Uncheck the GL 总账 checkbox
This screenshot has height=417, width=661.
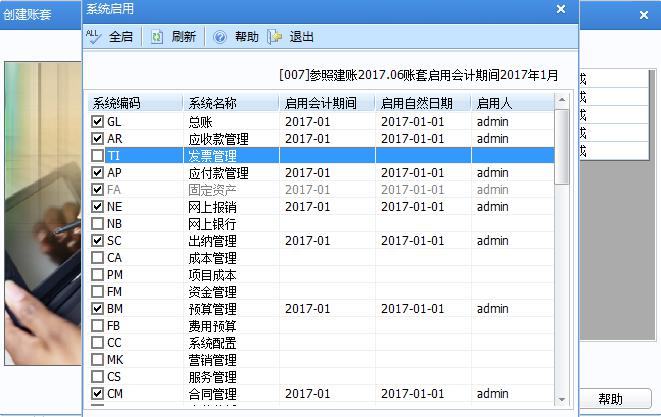point(97,122)
